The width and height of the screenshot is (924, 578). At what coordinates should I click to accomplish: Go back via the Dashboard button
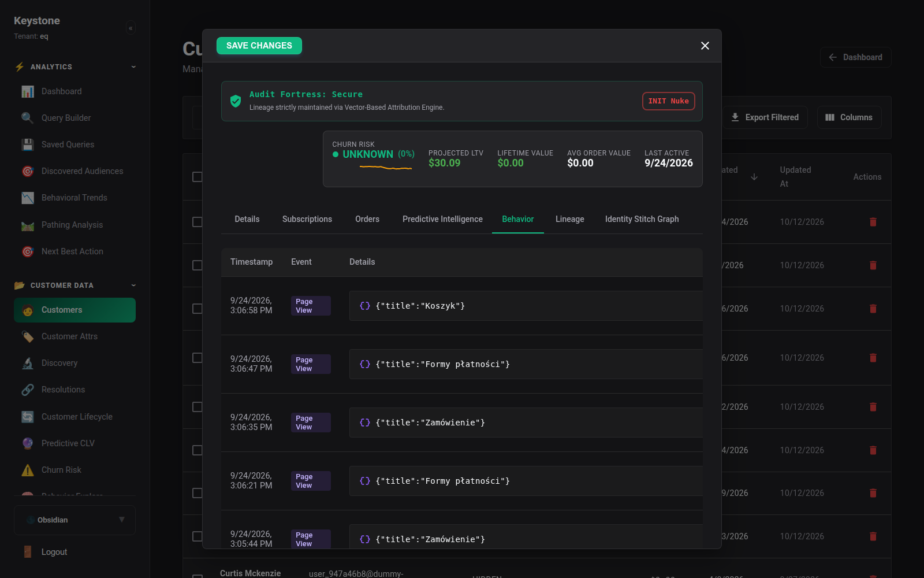coord(856,57)
